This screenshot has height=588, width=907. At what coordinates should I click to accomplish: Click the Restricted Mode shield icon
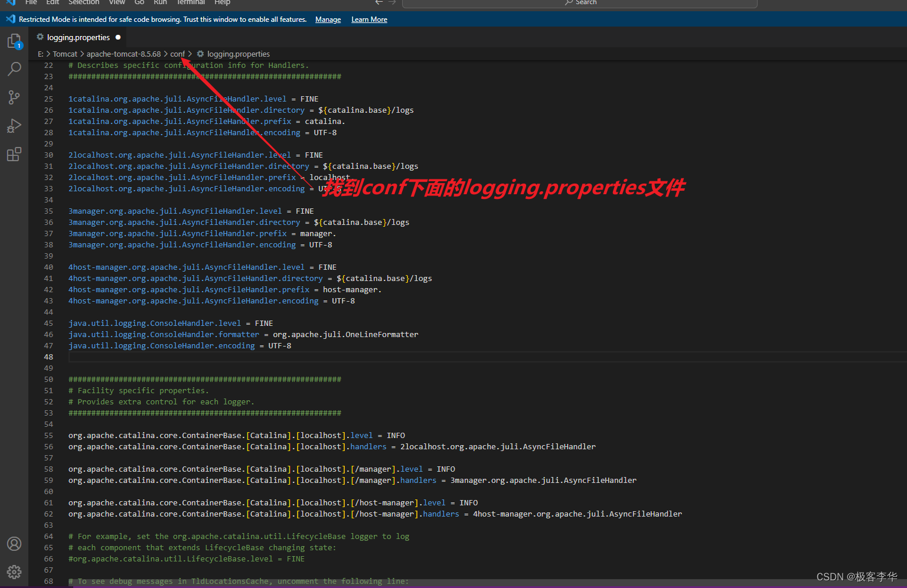point(9,19)
